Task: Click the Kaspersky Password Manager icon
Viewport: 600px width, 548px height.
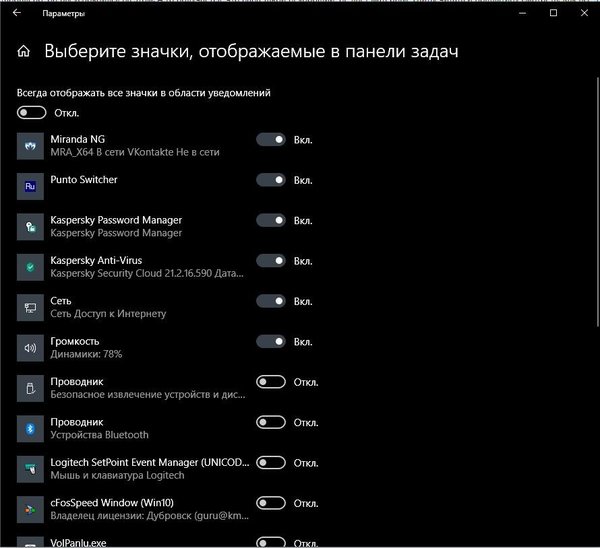Action: click(30, 227)
